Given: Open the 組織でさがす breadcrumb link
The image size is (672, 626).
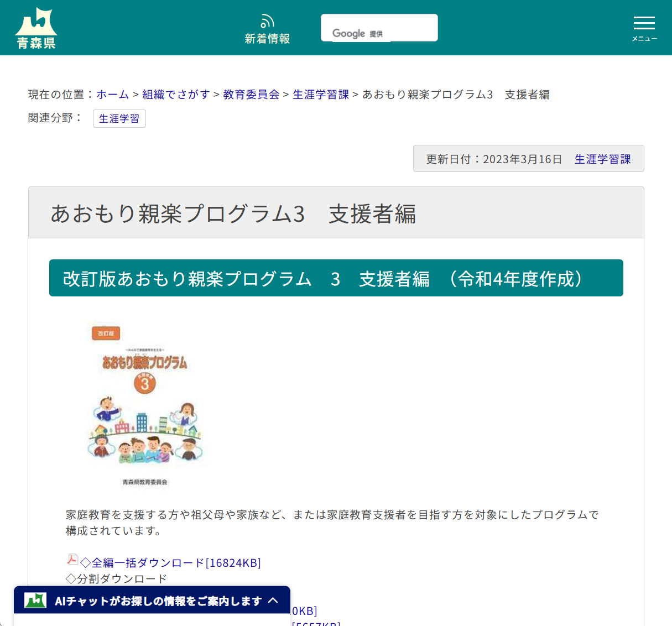Looking at the screenshot, I should pos(174,95).
